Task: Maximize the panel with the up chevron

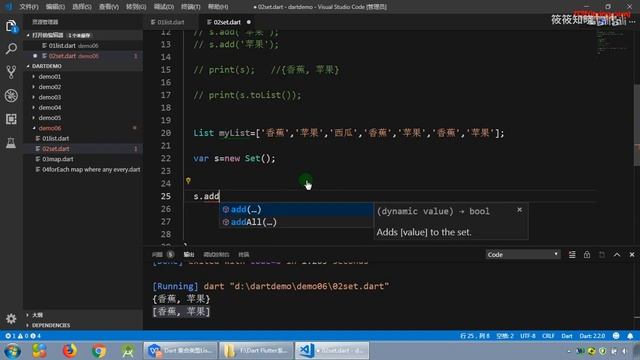Action: (617, 254)
